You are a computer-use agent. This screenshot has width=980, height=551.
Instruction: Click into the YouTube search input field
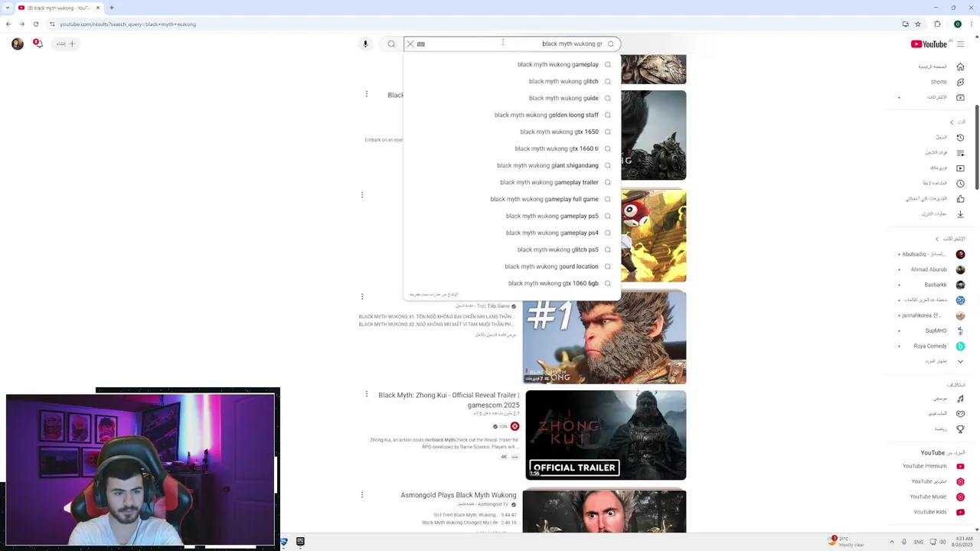pyautogui.click(x=514, y=44)
